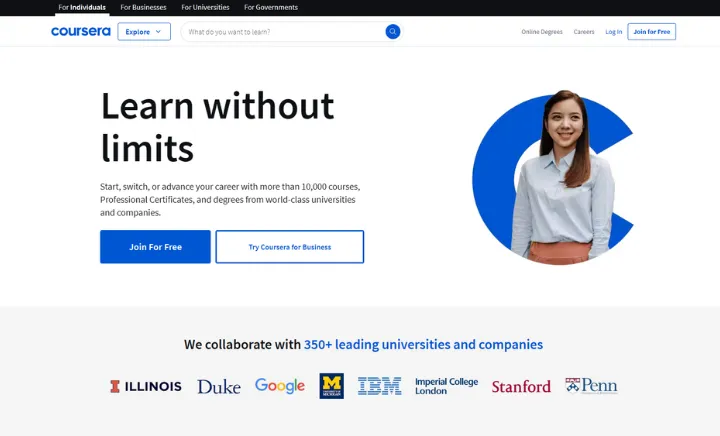
Task: Click the blue search magnifier button
Action: coord(393,32)
